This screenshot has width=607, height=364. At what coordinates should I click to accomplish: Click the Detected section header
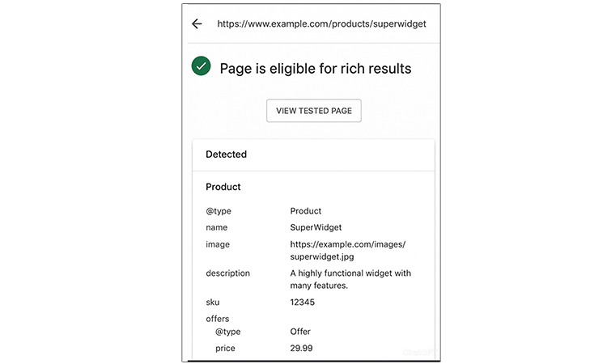227,154
